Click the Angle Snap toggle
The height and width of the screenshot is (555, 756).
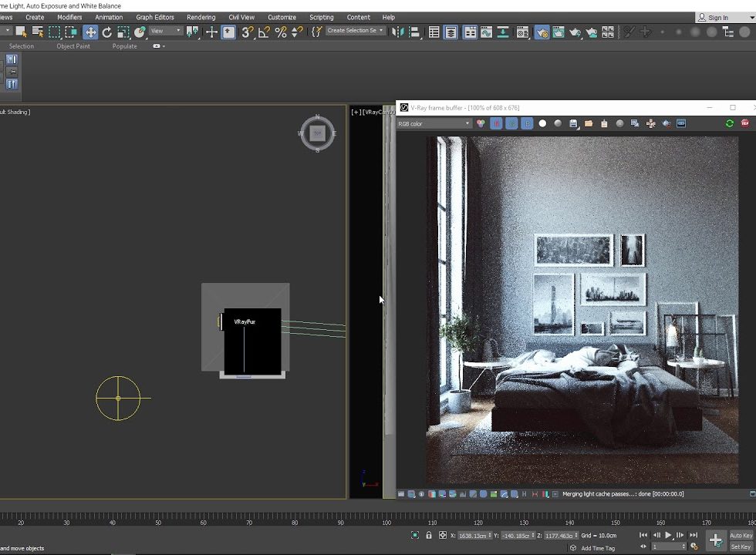[264, 32]
